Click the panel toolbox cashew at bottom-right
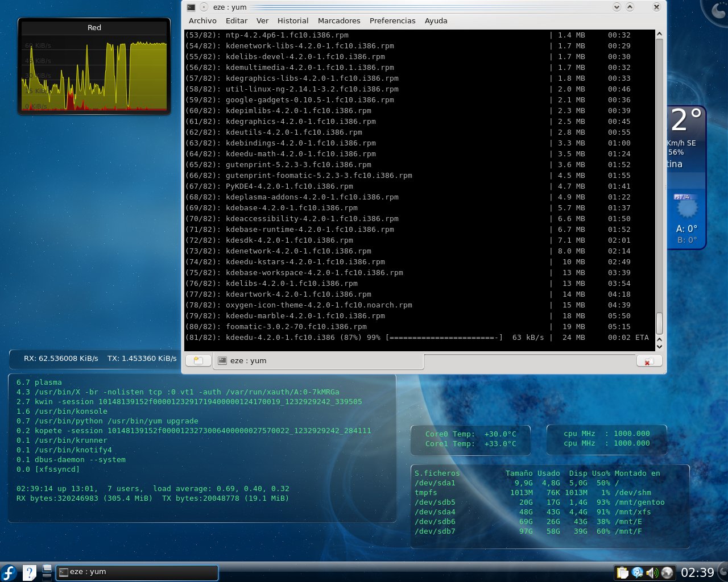Image resolution: width=728 pixels, height=582 pixels. coord(722,572)
